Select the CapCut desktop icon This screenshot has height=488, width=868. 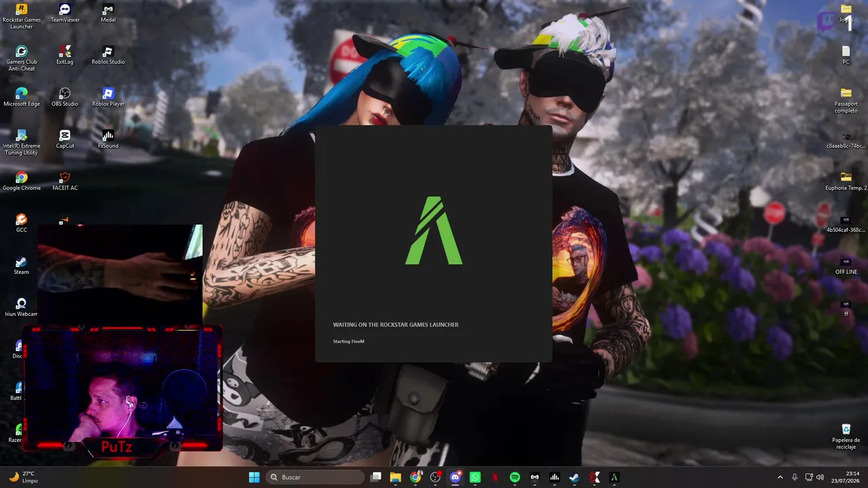point(65,139)
